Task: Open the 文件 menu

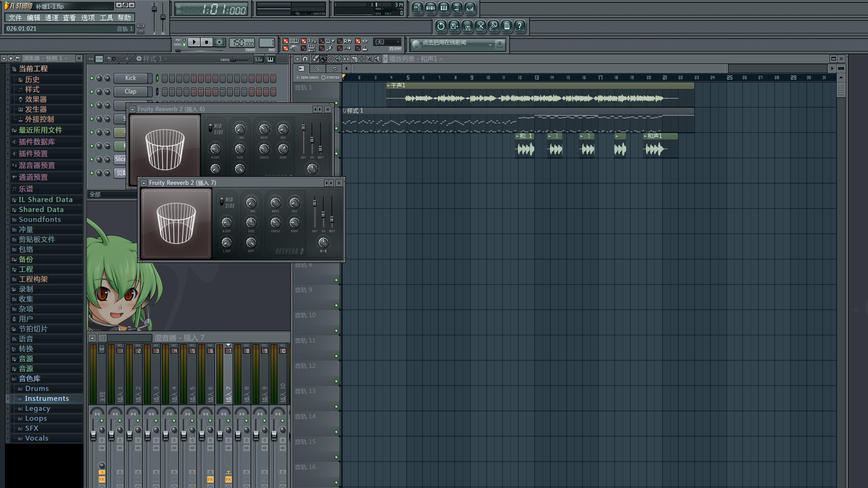Action: click(x=15, y=18)
